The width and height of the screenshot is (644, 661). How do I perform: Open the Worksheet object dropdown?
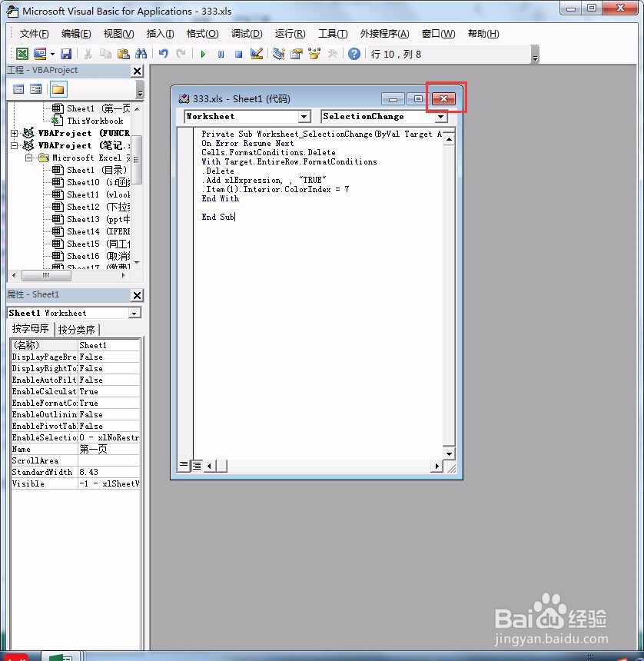pos(304,117)
